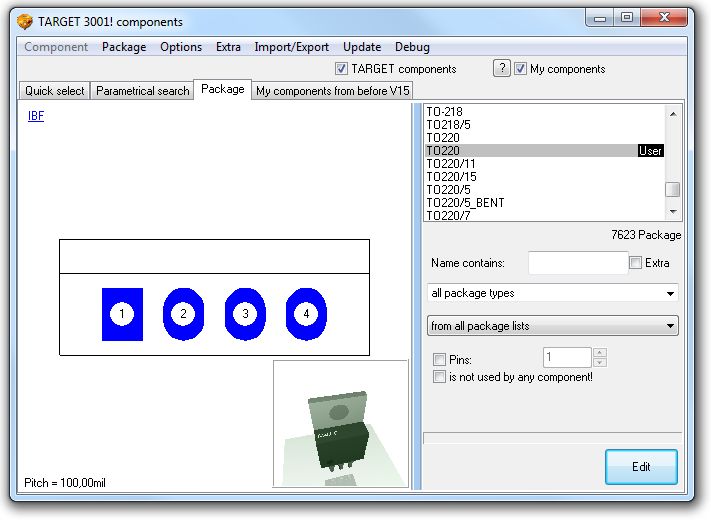This screenshot has height=522, width=711.
Task: Check 'is not used by any component'
Action: (x=440, y=377)
